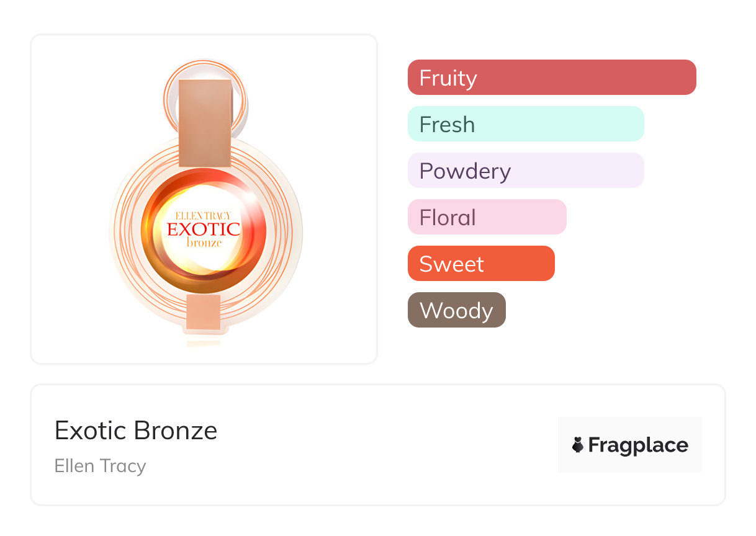Click the Fragplace perfume bottle logo icon
Viewport: 756px width, 536px height.
(578, 445)
